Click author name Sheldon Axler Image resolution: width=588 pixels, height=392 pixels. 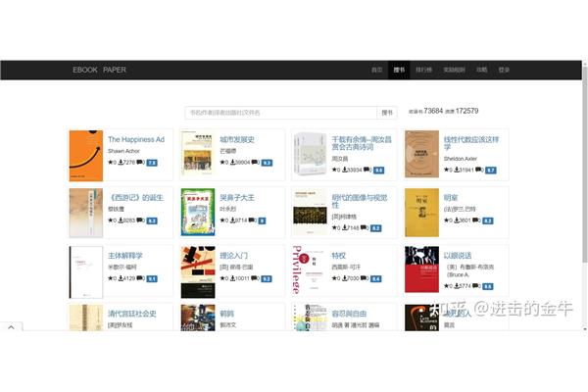461,159
